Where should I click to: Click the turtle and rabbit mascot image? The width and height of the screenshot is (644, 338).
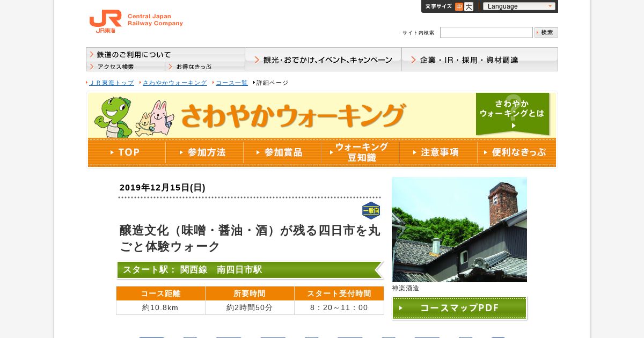point(134,117)
